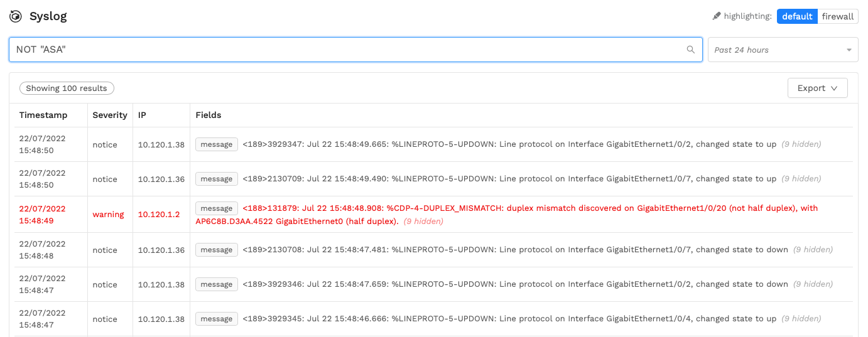Click the Fields column header
Viewport: 868px width, 337px height.
(209, 115)
